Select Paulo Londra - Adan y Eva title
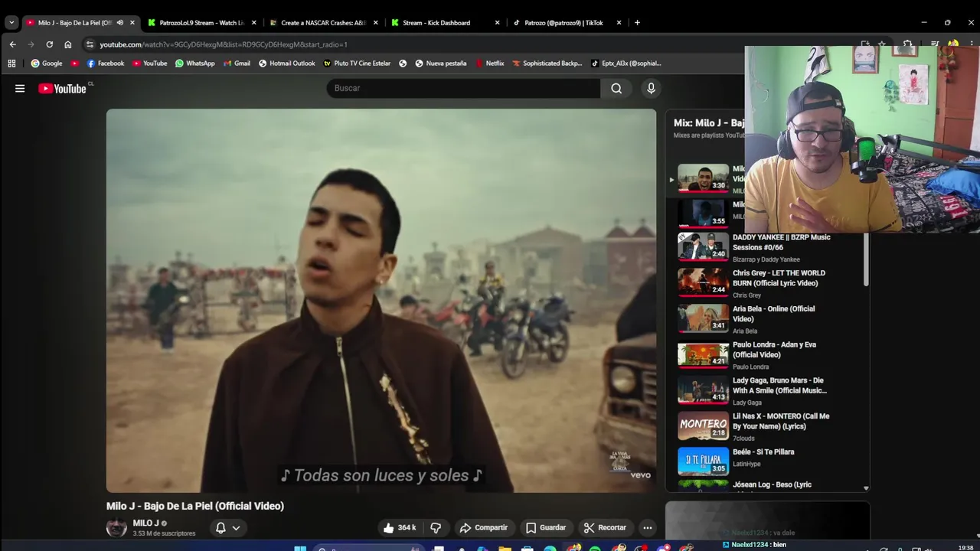This screenshot has width=980, height=551. pos(774,350)
